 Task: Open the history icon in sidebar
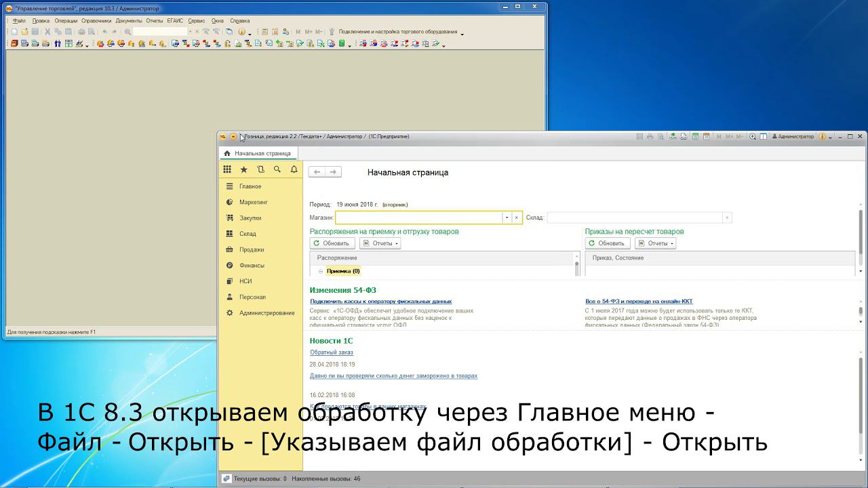tap(260, 169)
